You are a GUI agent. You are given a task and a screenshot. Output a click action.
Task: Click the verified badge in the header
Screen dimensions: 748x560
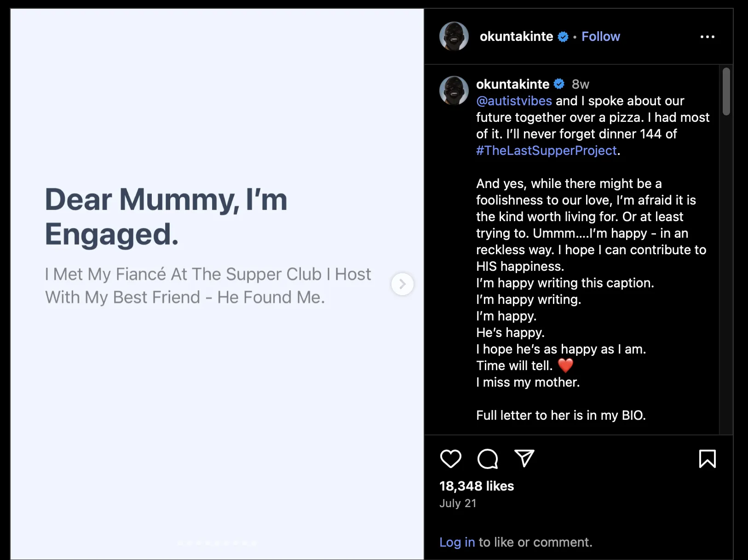563,37
